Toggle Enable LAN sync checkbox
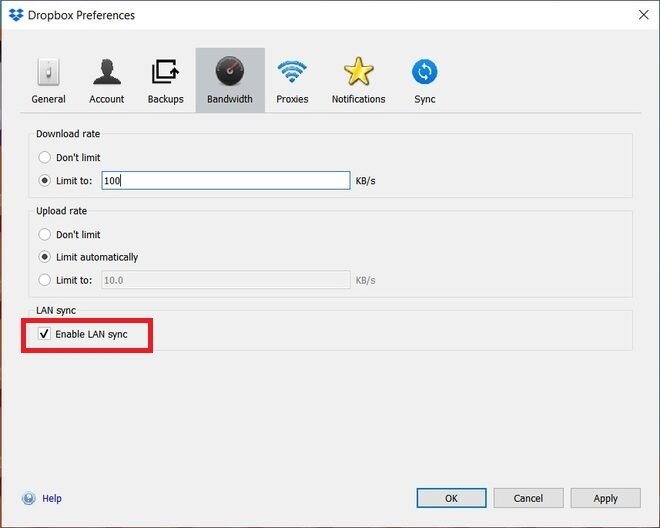The width and height of the screenshot is (660, 528). pyautogui.click(x=44, y=334)
